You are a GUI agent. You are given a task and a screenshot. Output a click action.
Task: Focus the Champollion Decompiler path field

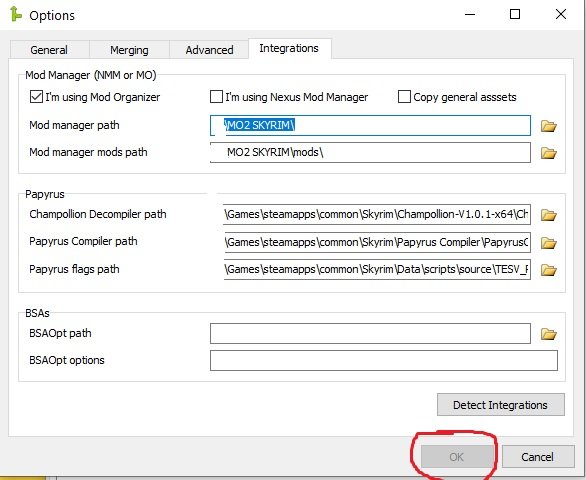coord(377,215)
